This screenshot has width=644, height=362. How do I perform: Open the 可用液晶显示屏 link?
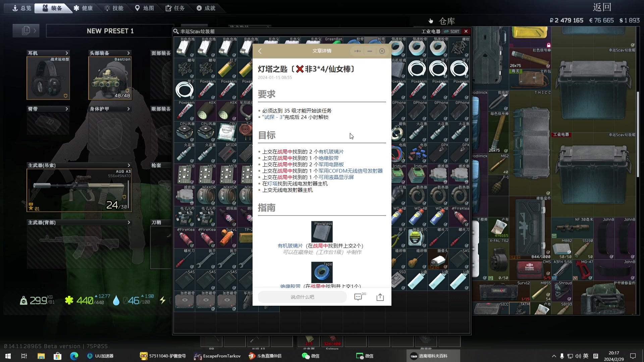pos(336,177)
